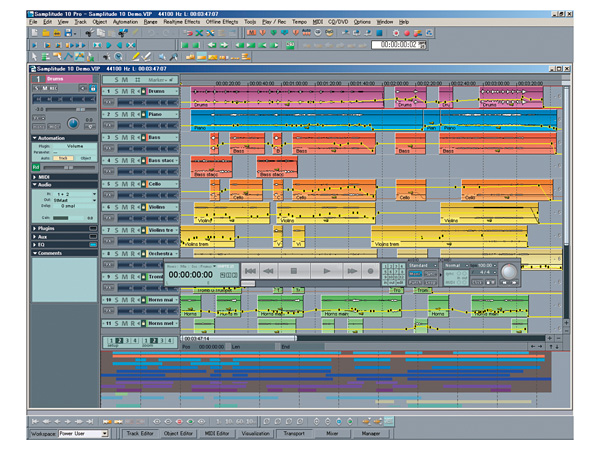This screenshot has width=600, height=450.
Task: Click the MIDI Editor button
Action: pyautogui.click(x=217, y=434)
